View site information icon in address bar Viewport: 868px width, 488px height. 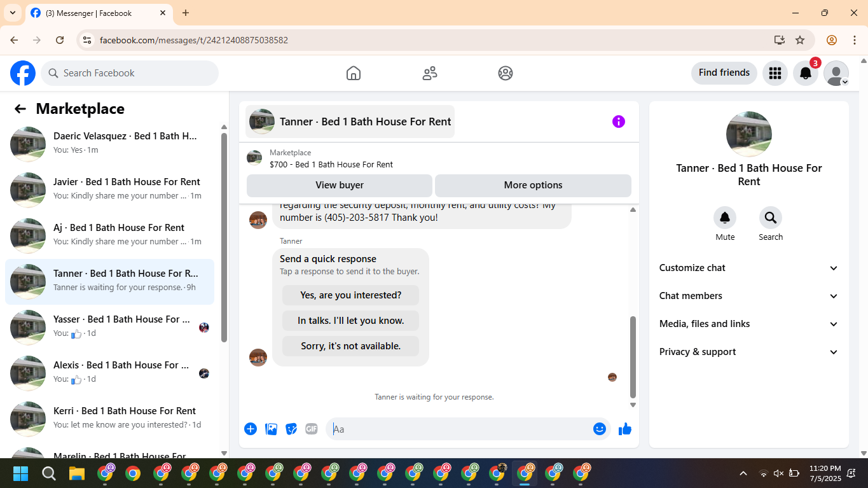[88, 40]
